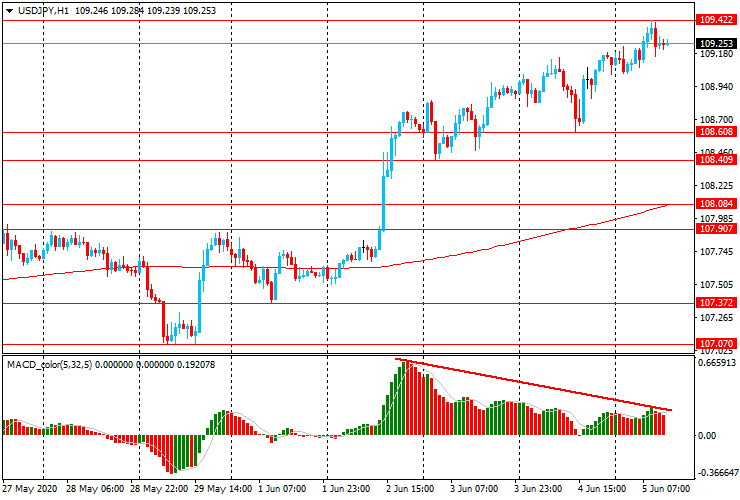Click the current price label 109.253
740x500 pixels.
(x=716, y=43)
